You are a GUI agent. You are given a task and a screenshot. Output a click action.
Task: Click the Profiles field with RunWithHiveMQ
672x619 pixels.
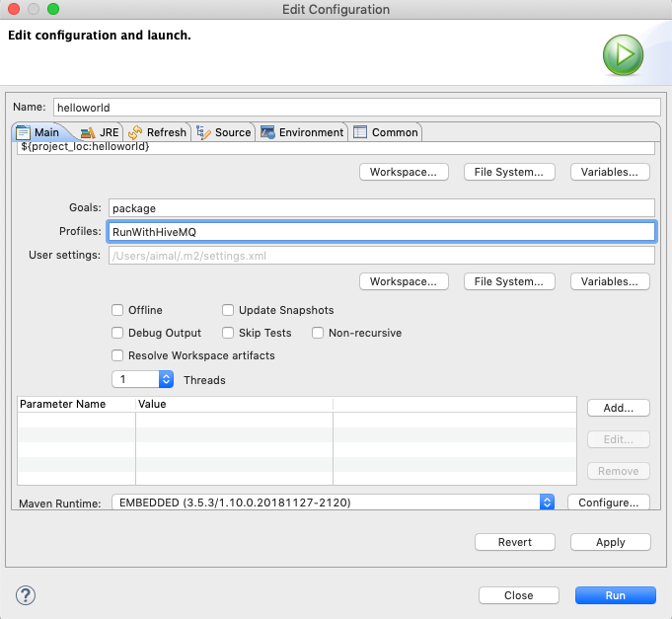pos(382,232)
